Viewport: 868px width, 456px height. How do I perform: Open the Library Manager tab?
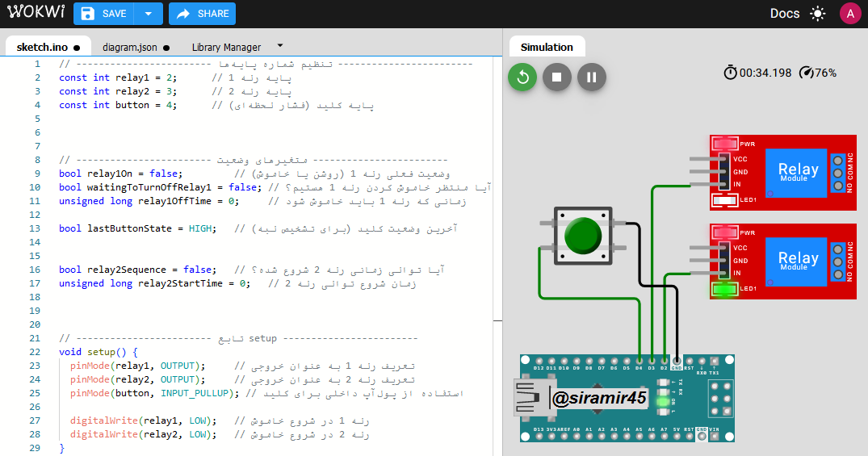[x=226, y=48]
